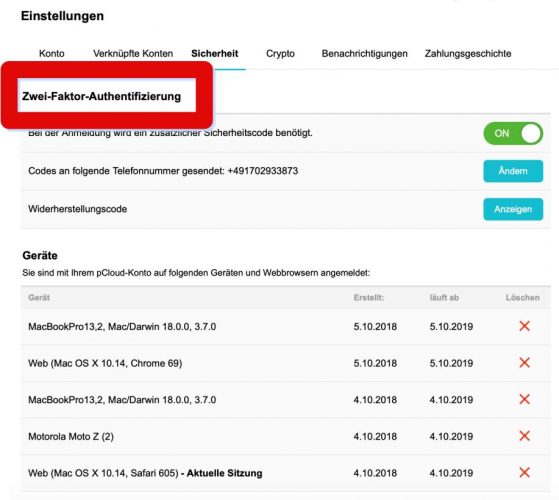Go to Benachrichtigungen tab
Screen dimensions: 559x500
pyautogui.click(x=364, y=53)
